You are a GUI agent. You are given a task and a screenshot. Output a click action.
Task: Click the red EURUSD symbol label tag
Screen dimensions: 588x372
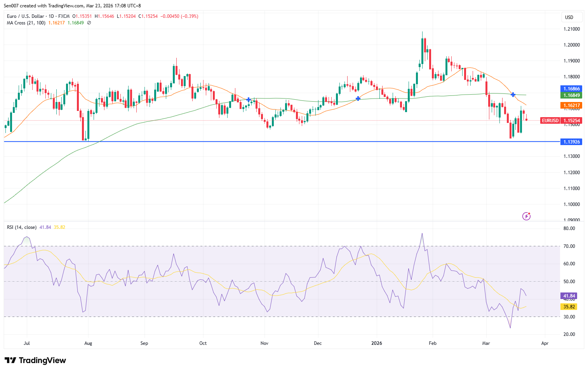point(550,121)
